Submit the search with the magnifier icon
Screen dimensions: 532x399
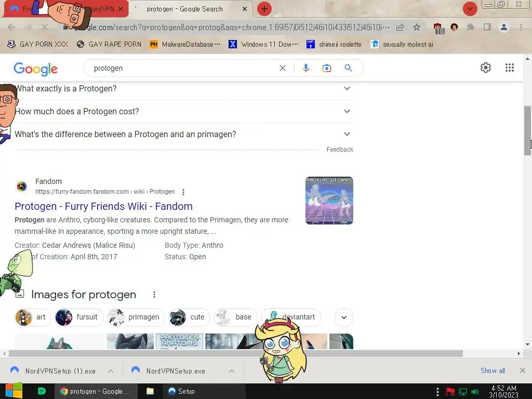pyautogui.click(x=348, y=68)
